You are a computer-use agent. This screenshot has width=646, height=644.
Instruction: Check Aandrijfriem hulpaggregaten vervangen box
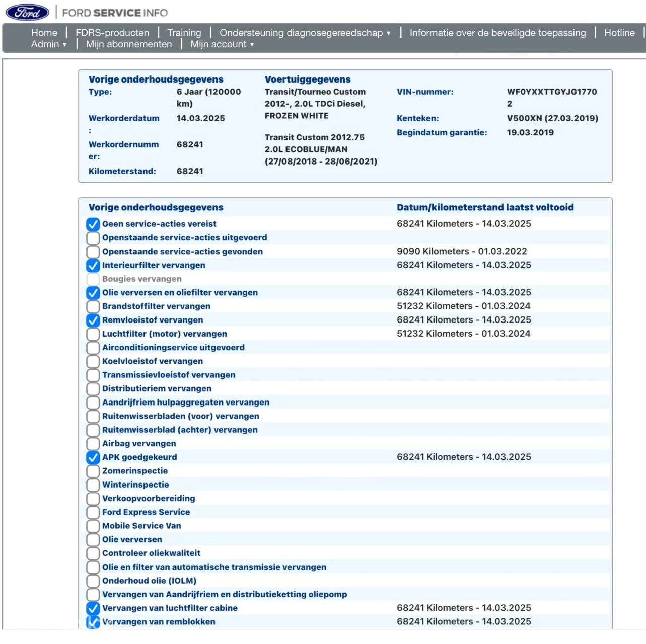(x=93, y=403)
